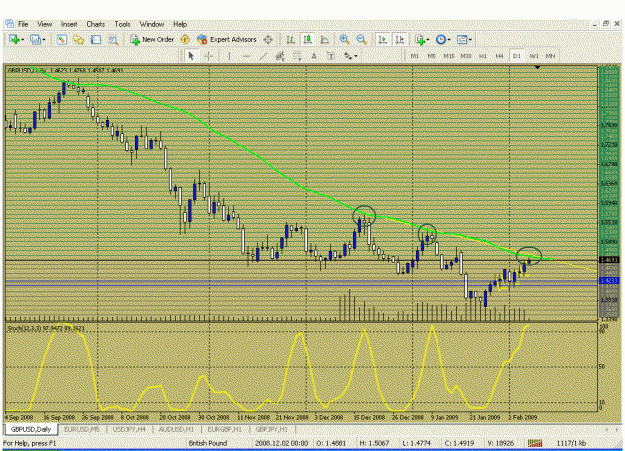The image size is (625, 451).
Task: Click the connection bars status icon
Action: pyautogui.click(x=535, y=443)
